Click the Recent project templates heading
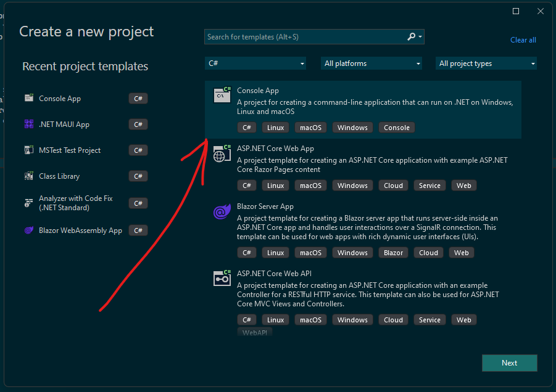Image resolution: width=556 pixels, height=392 pixels. click(85, 66)
